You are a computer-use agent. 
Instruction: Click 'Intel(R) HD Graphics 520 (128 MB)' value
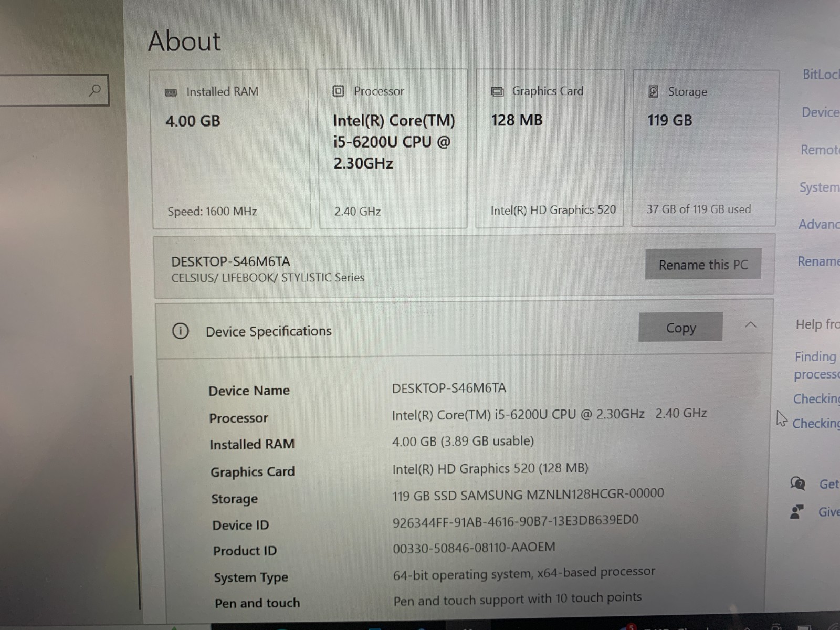[490, 468]
